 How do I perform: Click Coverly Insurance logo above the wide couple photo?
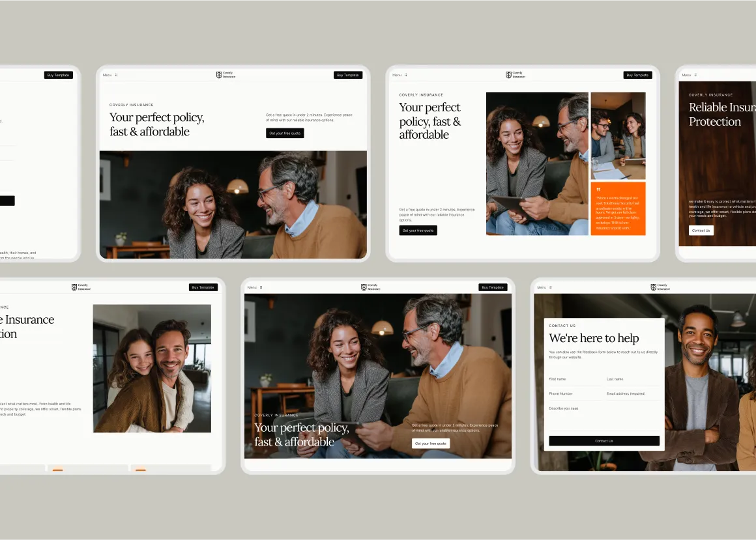225,75
